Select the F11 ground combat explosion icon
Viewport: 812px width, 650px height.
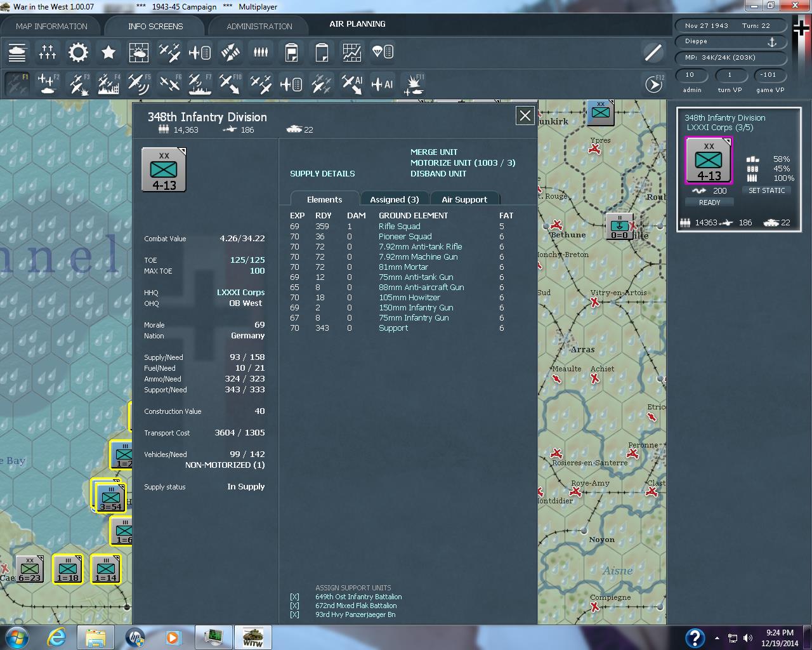(x=413, y=84)
